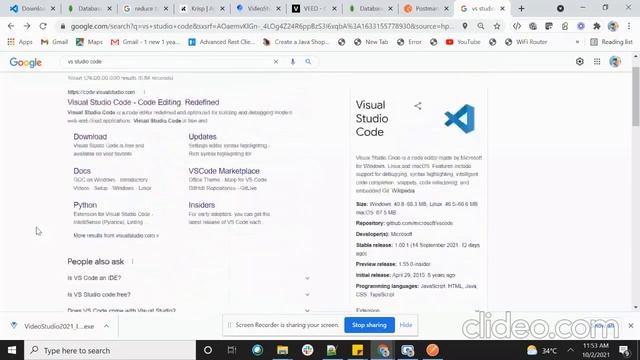This screenshot has width=640, height=360.
Task: Click the Visual Studio Code logo image
Action: point(460,119)
